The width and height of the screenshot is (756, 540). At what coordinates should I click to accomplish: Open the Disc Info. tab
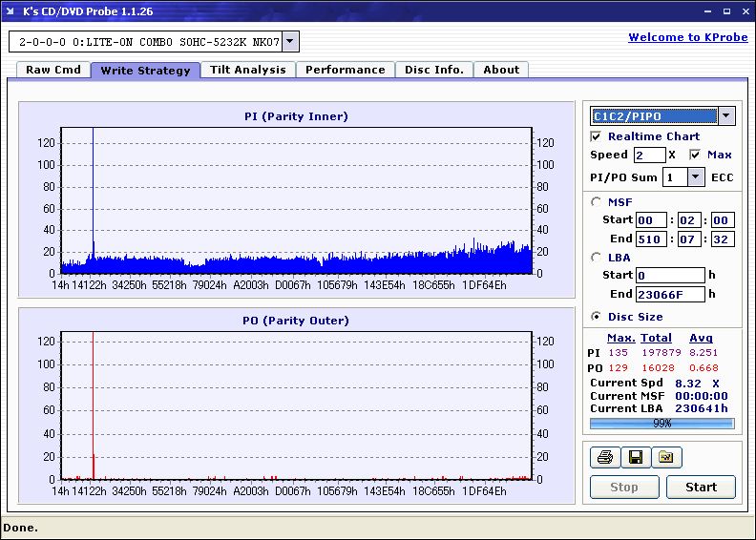click(434, 70)
